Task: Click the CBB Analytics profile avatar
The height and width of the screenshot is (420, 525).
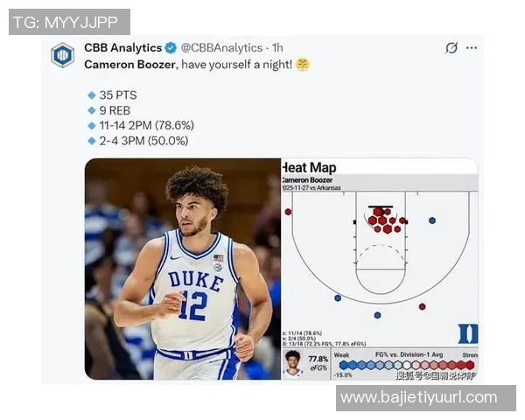Action: (63, 55)
